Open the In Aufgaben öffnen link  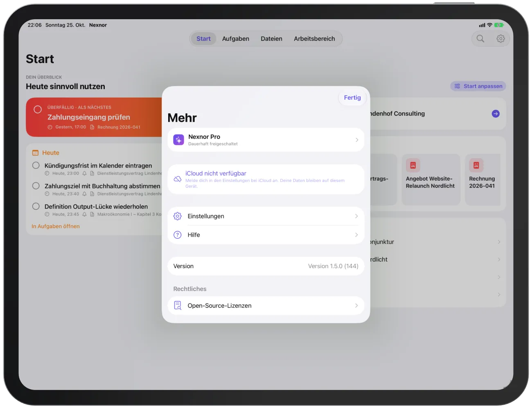[56, 226]
